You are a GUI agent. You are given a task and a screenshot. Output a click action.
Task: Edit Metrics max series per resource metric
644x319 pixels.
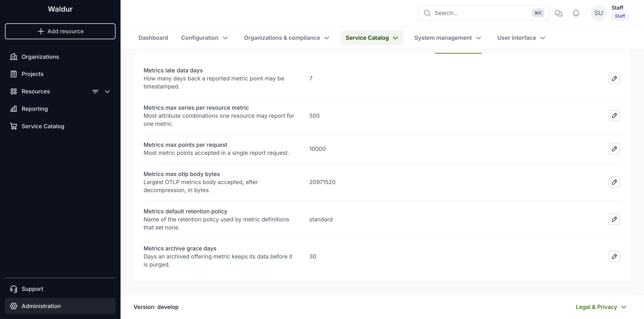(x=614, y=116)
